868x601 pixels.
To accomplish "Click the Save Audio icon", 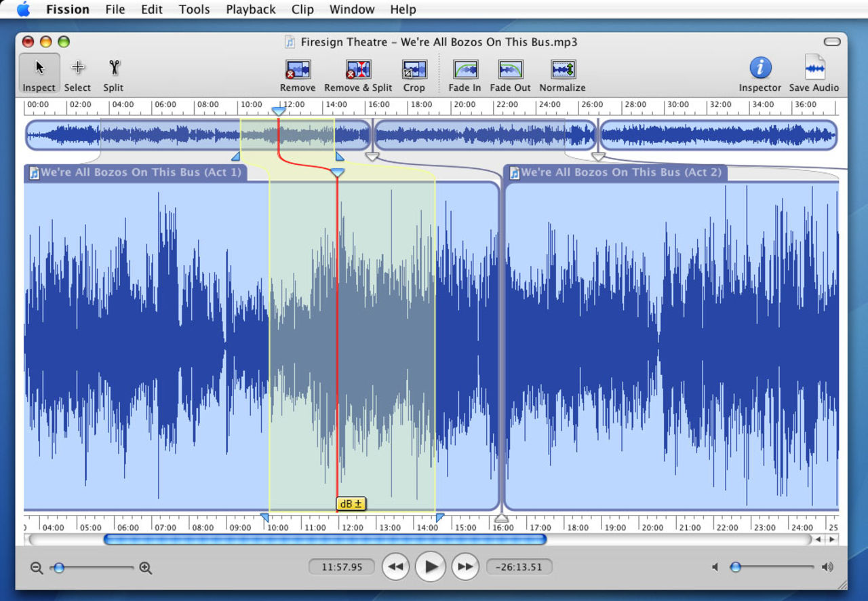I will (x=814, y=69).
